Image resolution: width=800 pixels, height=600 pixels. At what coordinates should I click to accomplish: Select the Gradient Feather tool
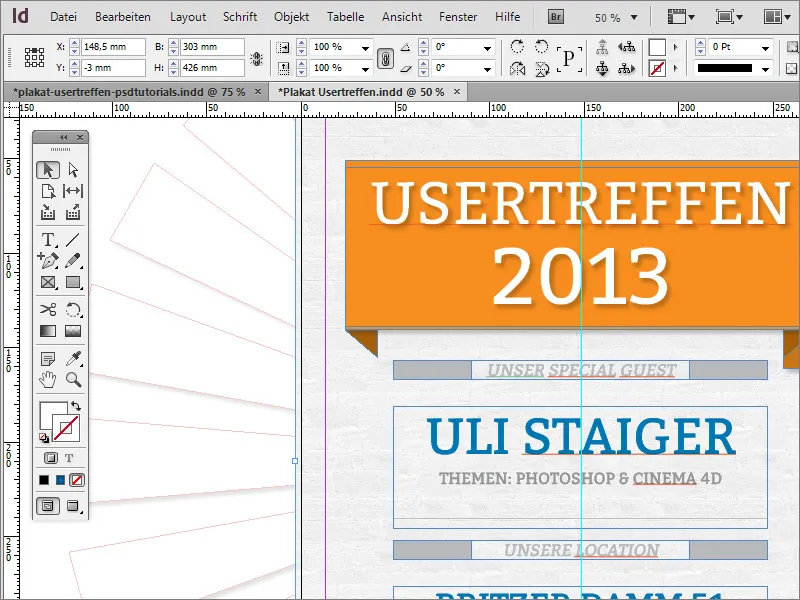73,331
